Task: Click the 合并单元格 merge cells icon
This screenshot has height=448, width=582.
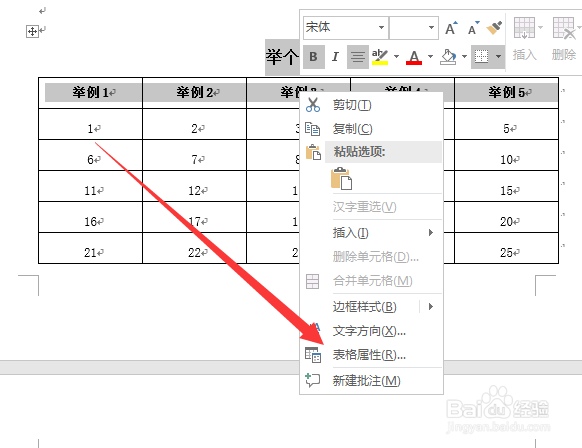Action: (312, 281)
